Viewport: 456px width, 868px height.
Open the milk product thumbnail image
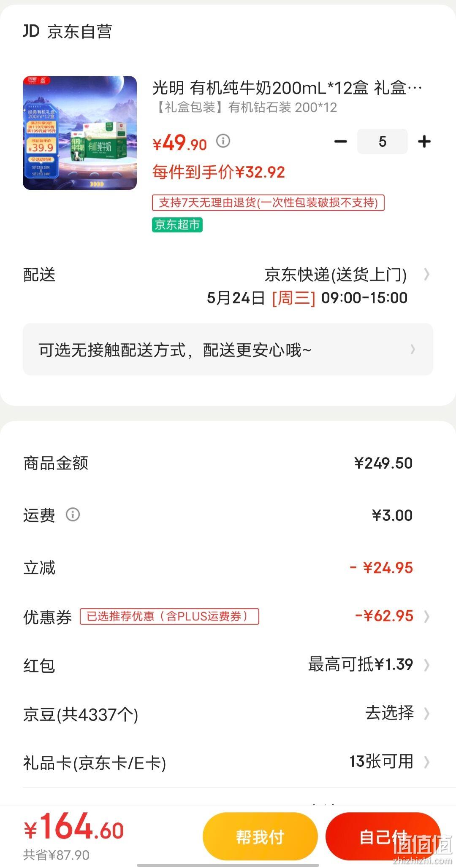coord(80,133)
